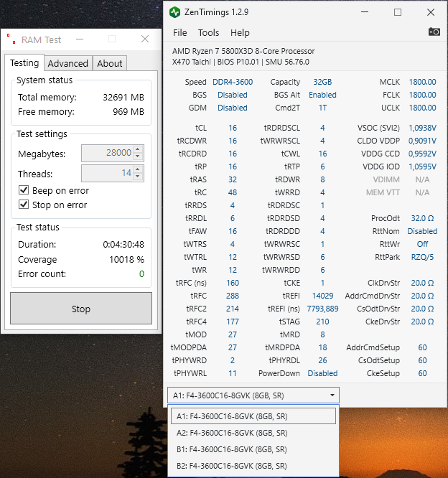Screen dimensions: 448x478
Task: Click the tREFI (ns) value 7793,889
Action: 322,309
